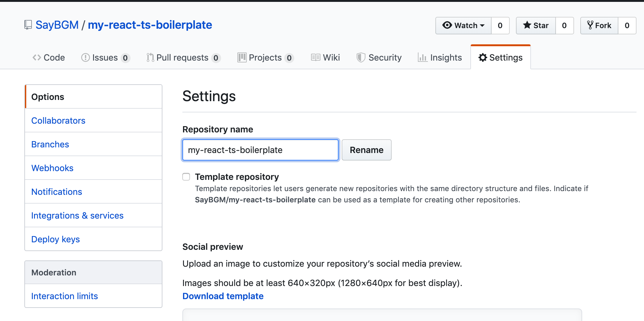Open the Webhooks section
Screen dimensions: 644x321
coord(52,168)
